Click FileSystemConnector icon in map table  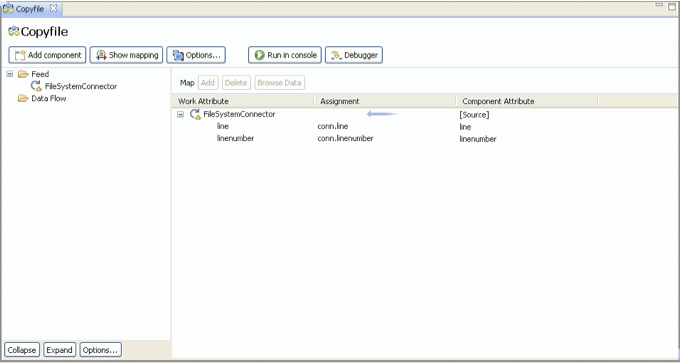pyautogui.click(x=195, y=114)
